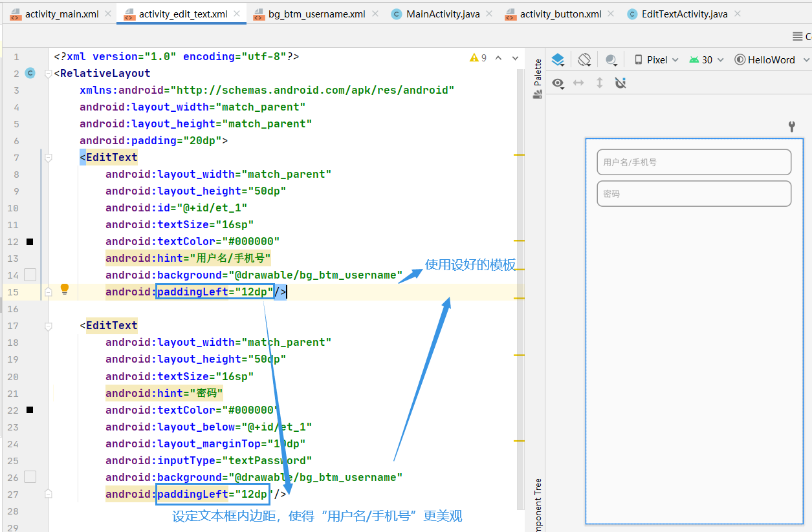Switch to the MainActivity.java tab
812x532 pixels.
point(443,14)
